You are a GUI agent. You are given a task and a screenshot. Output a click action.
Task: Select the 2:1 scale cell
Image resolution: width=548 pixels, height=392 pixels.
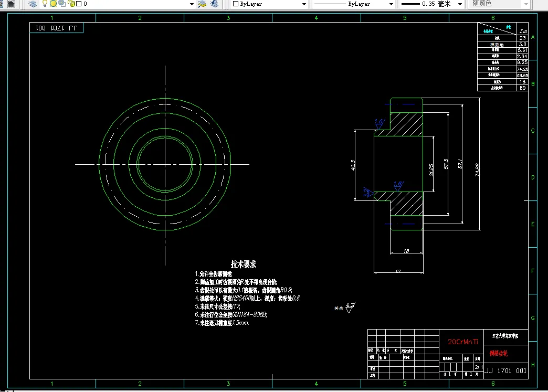479,367
